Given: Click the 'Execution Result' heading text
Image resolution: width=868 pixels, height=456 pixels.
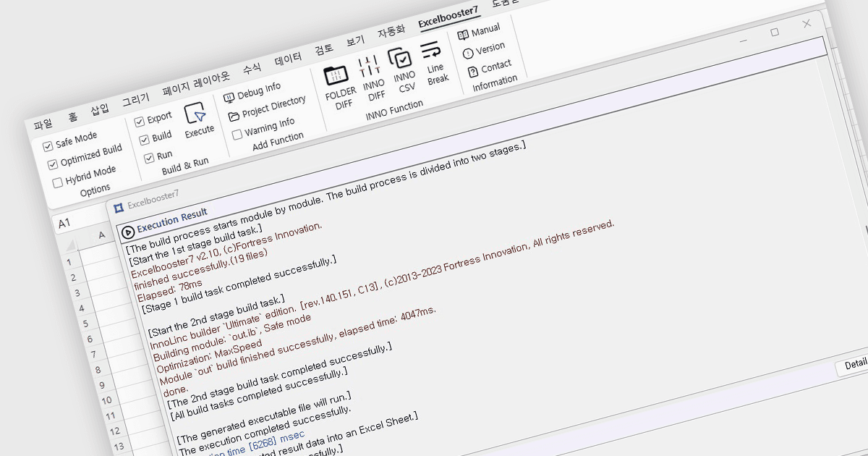Looking at the screenshot, I should click(x=172, y=220).
